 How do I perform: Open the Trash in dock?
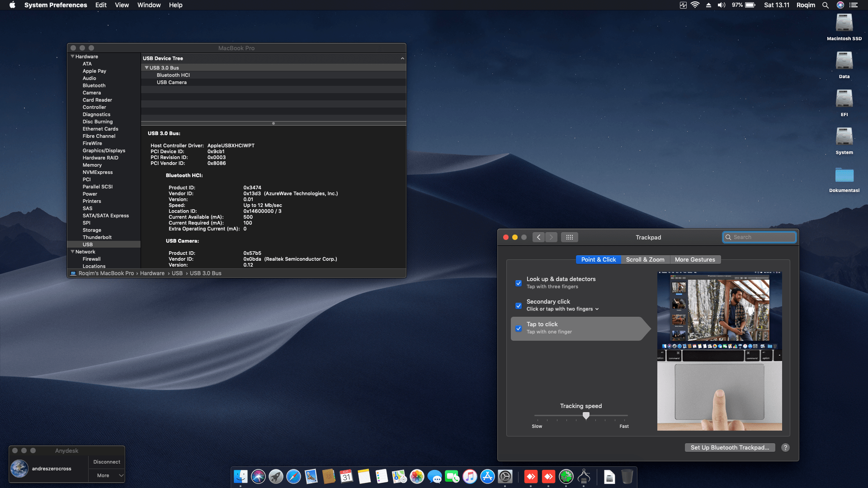coord(627,476)
